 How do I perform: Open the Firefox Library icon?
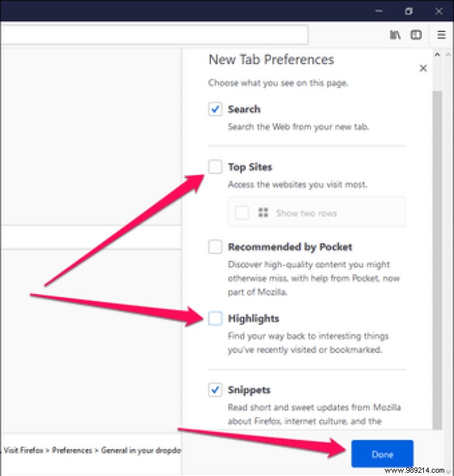click(x=395, y=35)
